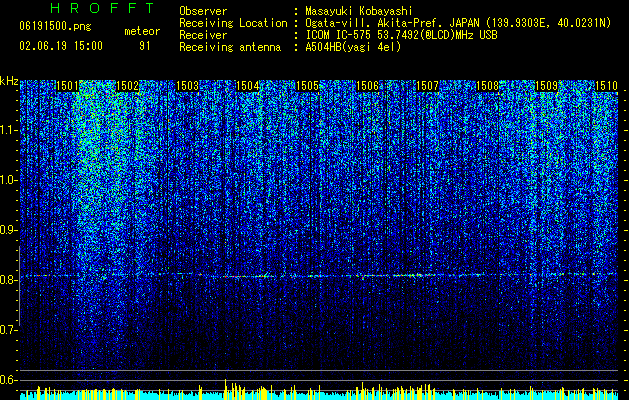
Task: Click the 1.1 frequency axis label
Action: (x=8, y=130)
